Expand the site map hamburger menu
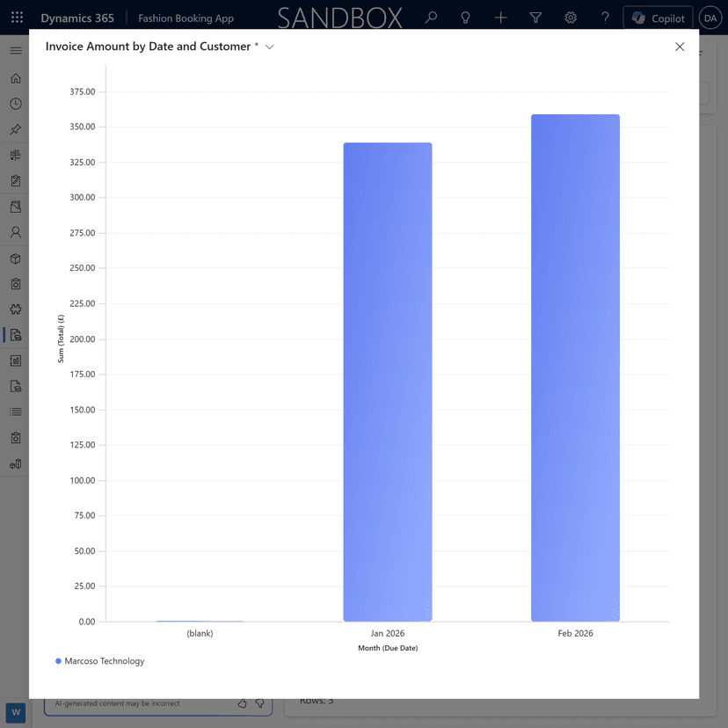This screenshot has width=728, height=728. 15,50
